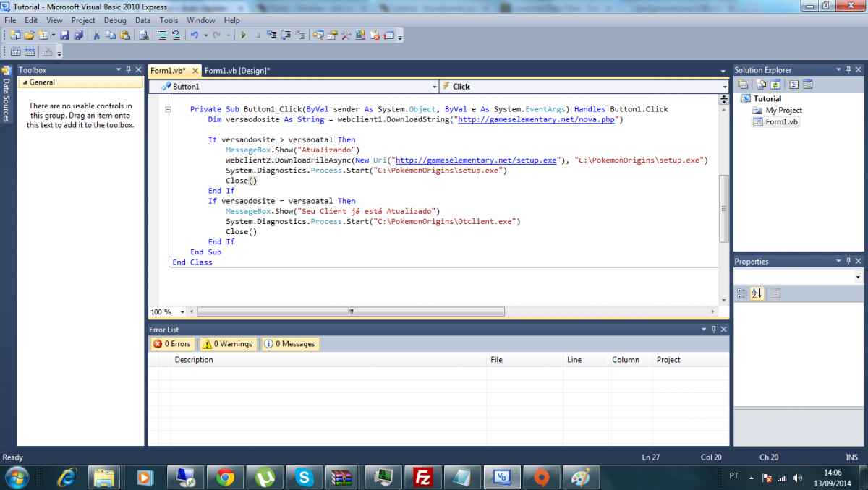Start debugging with the green play icon
The width and height of the screenshot is (868, 490).
pos(244,35)
